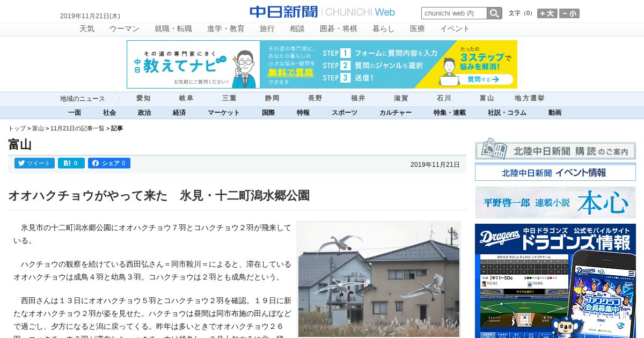The image size is (644, 338).
Task: Select 滋賀 regional news tab
Action: [401, 98]
